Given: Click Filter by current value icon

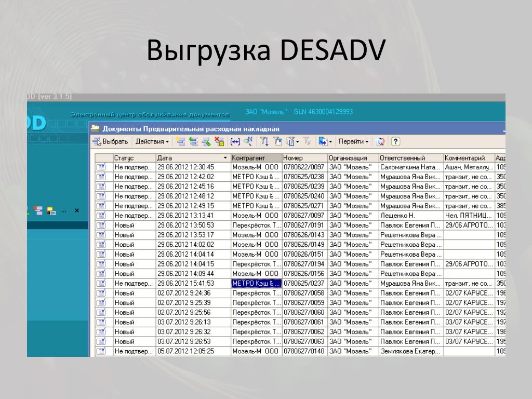Looking at the screenshot, I should click(277, 142).
